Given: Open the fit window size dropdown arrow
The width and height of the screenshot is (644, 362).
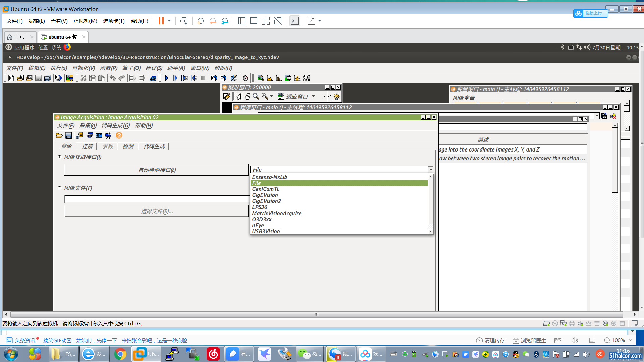Looking at the screenshot, I should click(x=313, y=97).
